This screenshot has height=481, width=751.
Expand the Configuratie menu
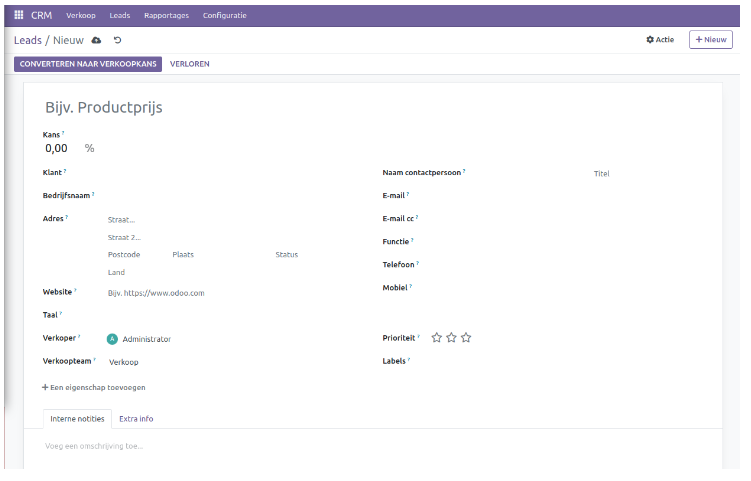tap(224, 16)
